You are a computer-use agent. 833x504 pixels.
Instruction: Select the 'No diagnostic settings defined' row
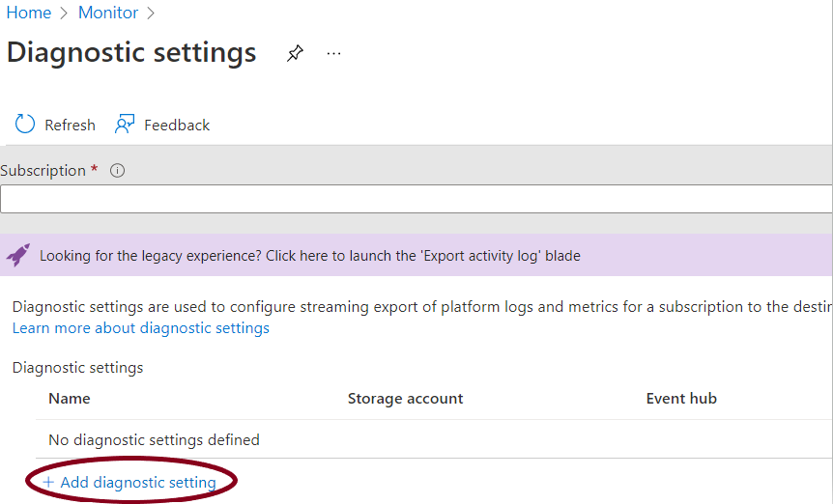point(154,440)
